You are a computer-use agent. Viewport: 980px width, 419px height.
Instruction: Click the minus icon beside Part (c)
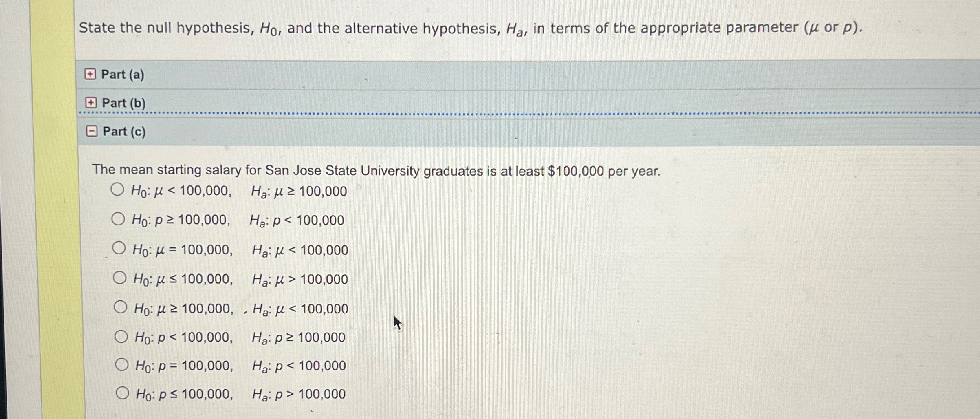click(92, 131)
